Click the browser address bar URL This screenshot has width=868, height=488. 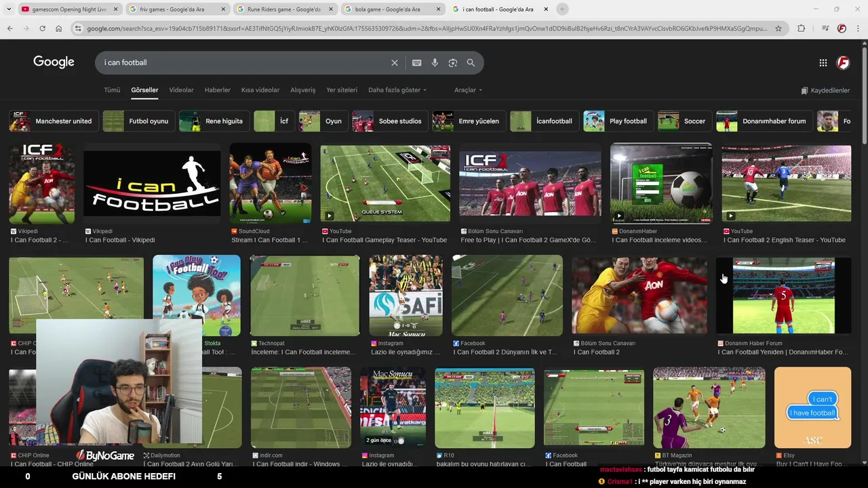click(427, 28)
